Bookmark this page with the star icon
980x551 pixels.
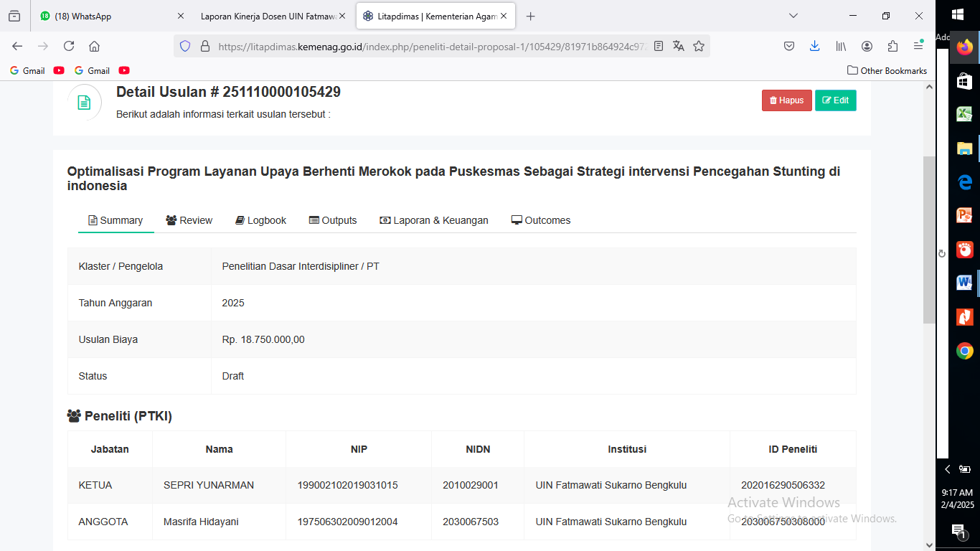pyautogui.click(x=699, y=46)
